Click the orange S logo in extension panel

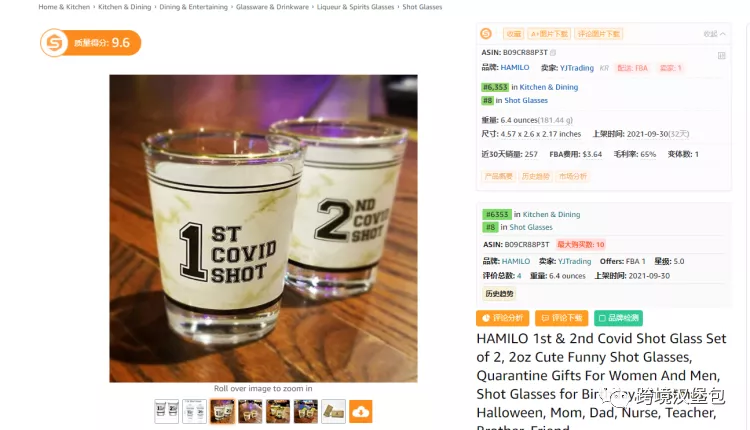pos(486,33)
